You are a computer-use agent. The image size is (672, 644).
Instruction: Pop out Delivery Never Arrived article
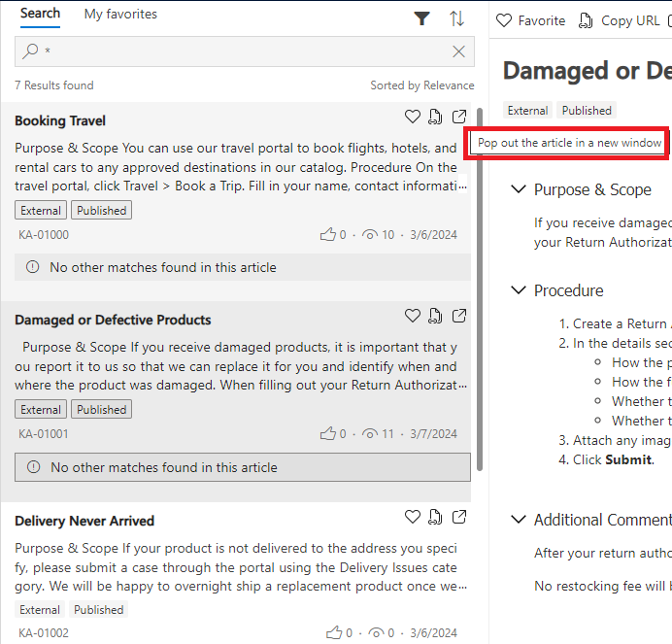[x=459, y=517]
